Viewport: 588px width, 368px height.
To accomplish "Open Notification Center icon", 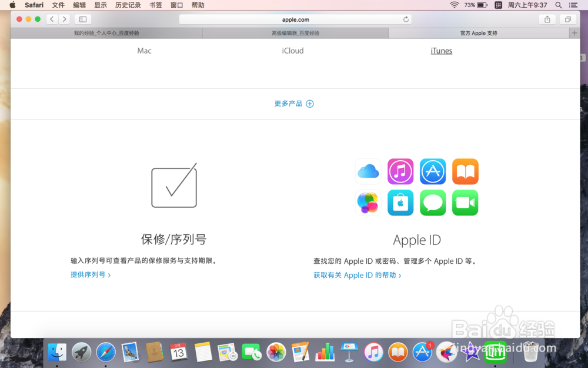I will click(573, 5).
